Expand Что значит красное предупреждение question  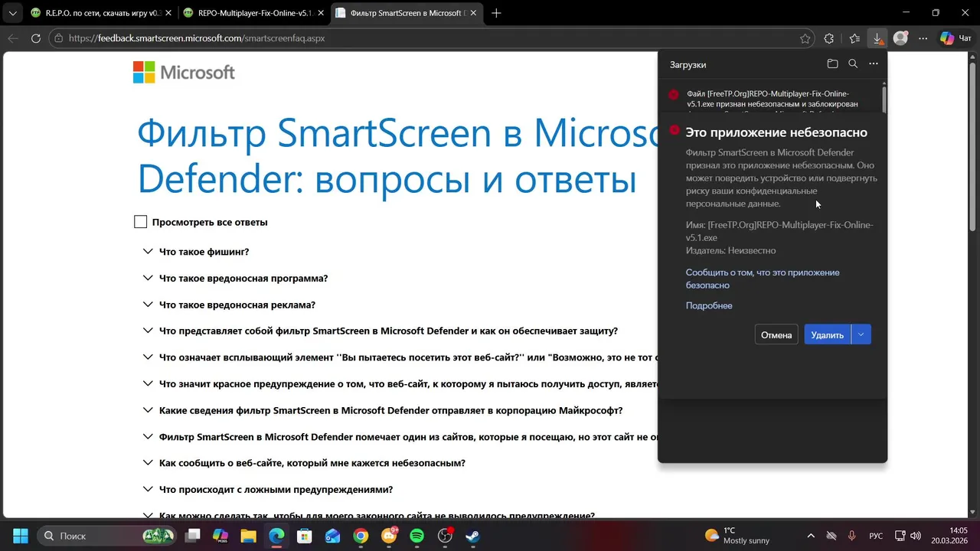click(400, 384)
